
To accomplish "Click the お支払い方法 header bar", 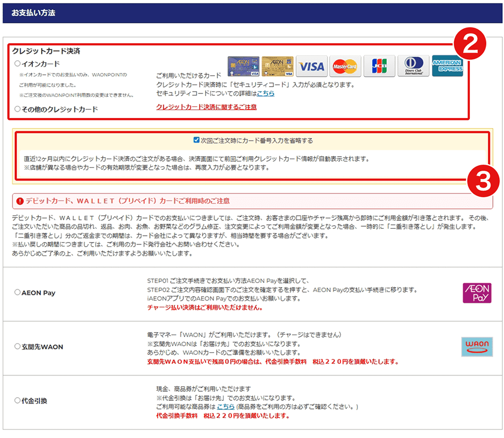I will [252, 13].
